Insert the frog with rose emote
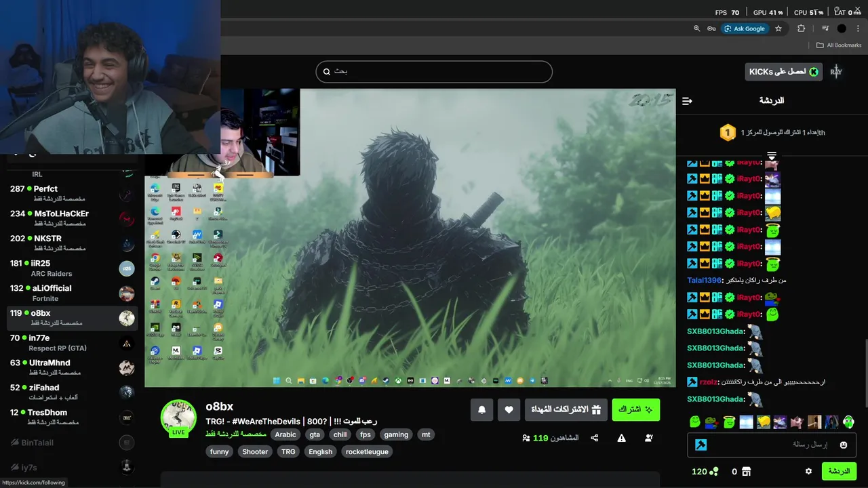Viewport: 868px width, 488px height. tap(712, 422)
